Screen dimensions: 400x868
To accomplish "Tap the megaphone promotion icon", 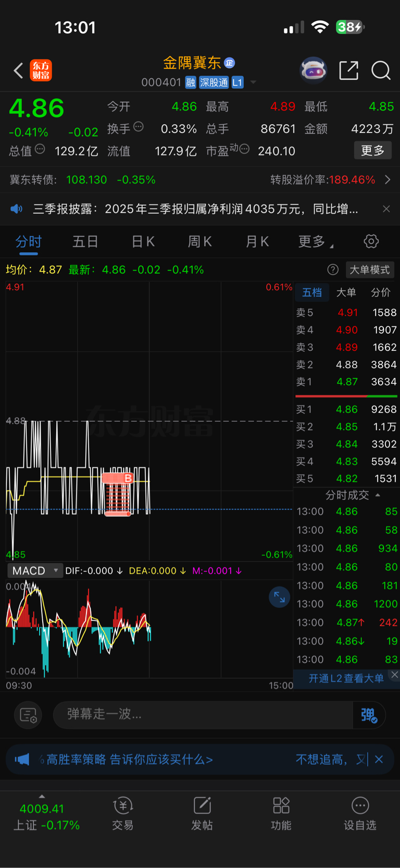I will [22, 760].
